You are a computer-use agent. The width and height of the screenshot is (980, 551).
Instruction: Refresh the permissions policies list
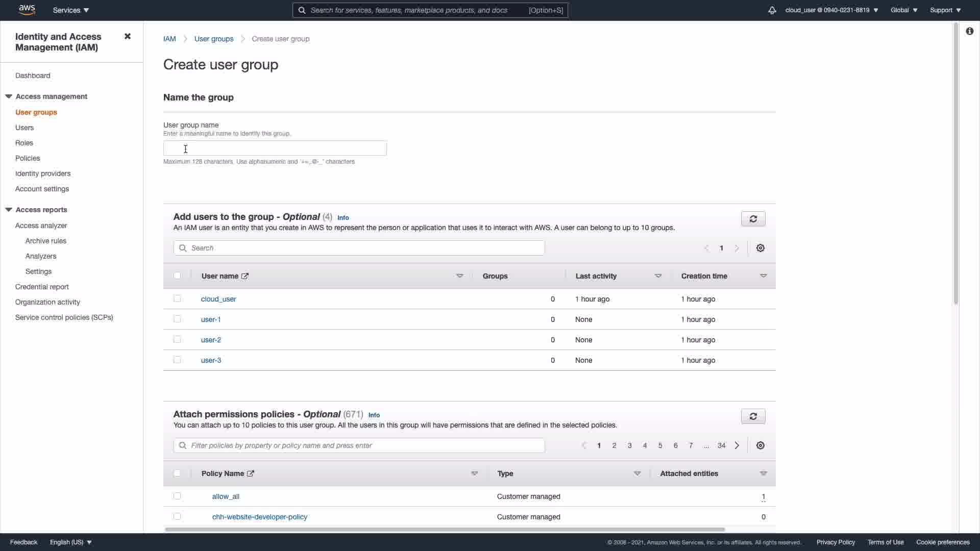(x=753, y=416)
